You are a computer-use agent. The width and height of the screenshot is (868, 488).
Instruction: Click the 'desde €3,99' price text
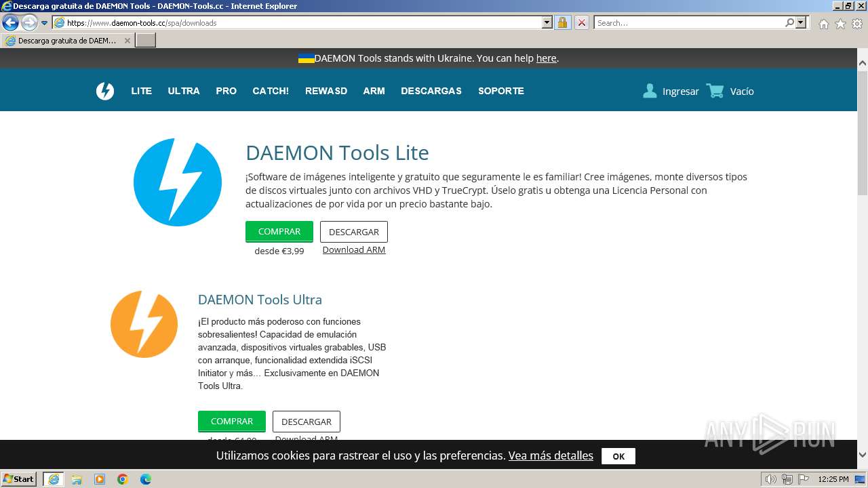click(279, 251)
